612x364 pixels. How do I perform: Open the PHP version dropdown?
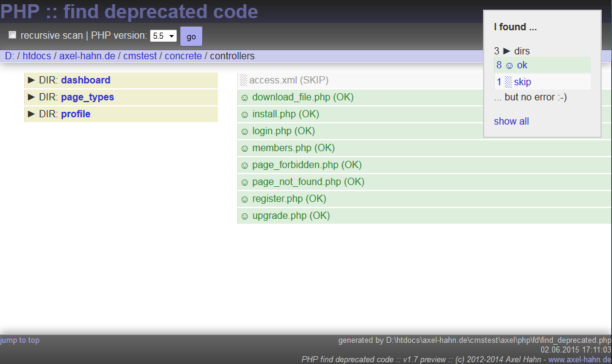tap(163, 36)
